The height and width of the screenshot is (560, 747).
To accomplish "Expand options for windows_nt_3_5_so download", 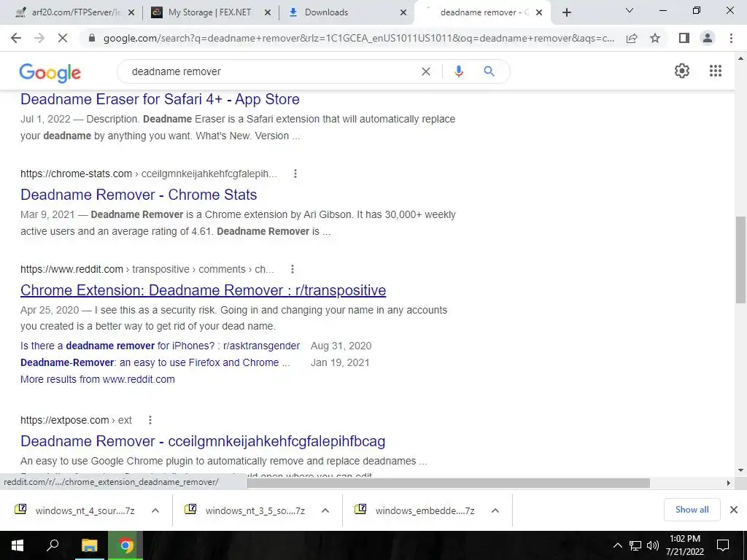I will [x=325, y=510].
